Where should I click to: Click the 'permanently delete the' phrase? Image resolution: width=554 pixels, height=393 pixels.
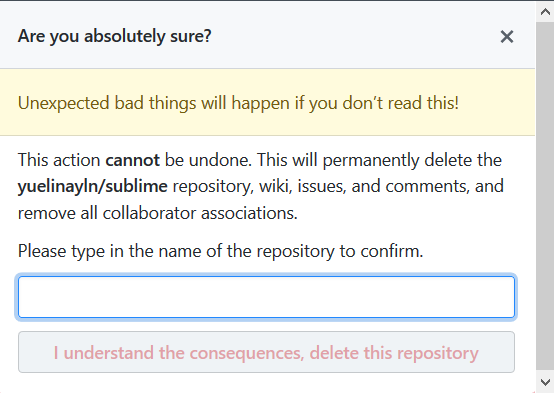click(412, 160)
